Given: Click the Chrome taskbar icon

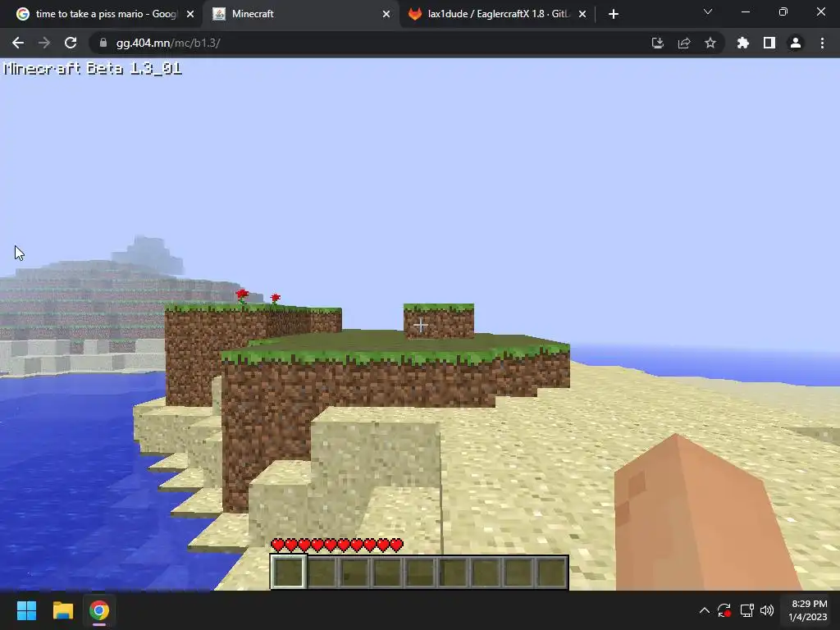Looking at the screenshot, I should (99, 610).
